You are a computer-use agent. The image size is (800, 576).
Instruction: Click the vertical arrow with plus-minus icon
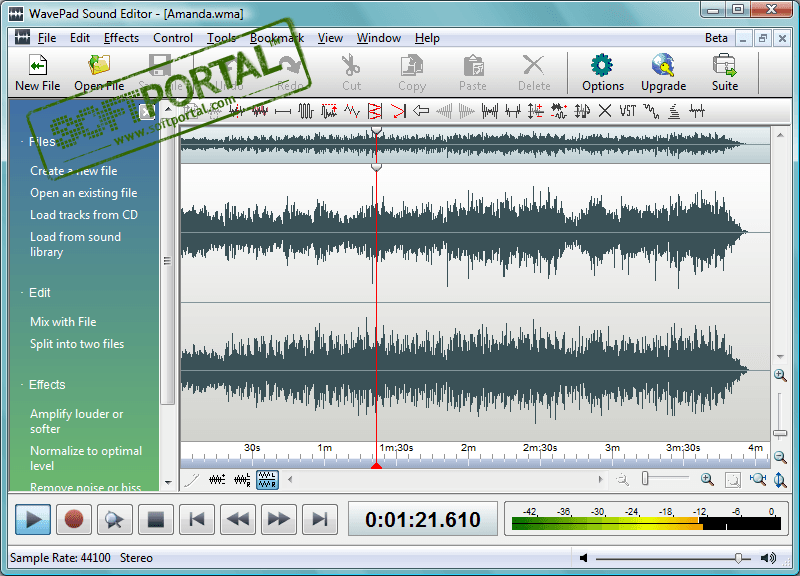pyautogui.click(x=536, y=111)
